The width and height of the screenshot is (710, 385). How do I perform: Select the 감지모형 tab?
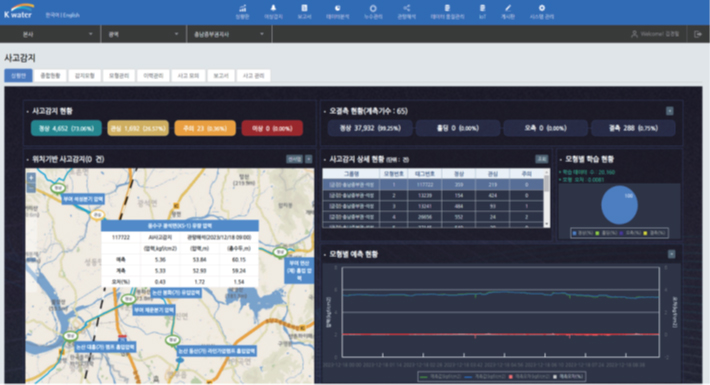click(x=85, y=76)
